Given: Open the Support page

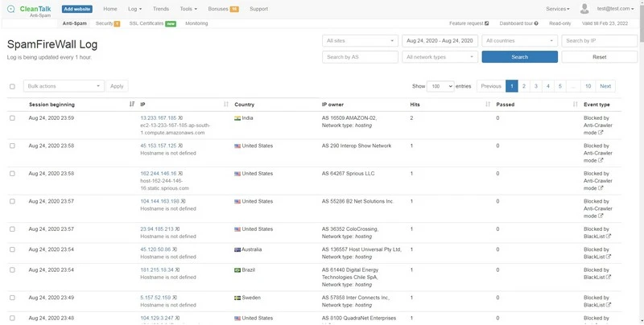Looking at the screenshot, I should [x=258, y=9].
